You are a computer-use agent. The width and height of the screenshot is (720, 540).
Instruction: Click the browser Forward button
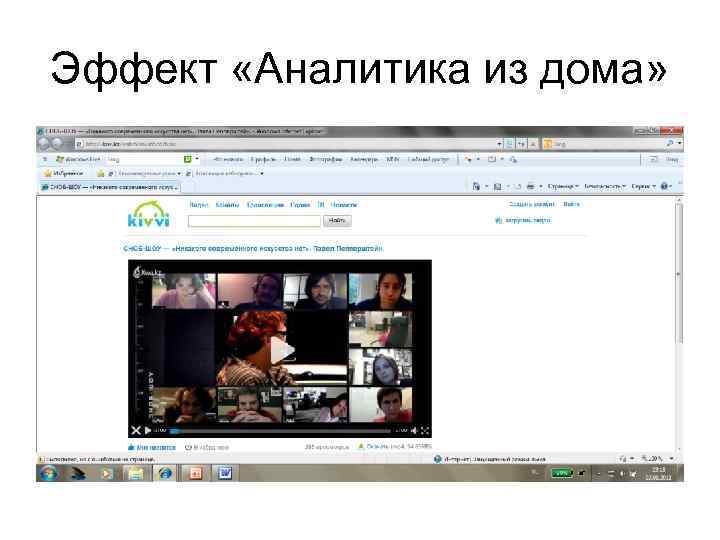[57, 144]
